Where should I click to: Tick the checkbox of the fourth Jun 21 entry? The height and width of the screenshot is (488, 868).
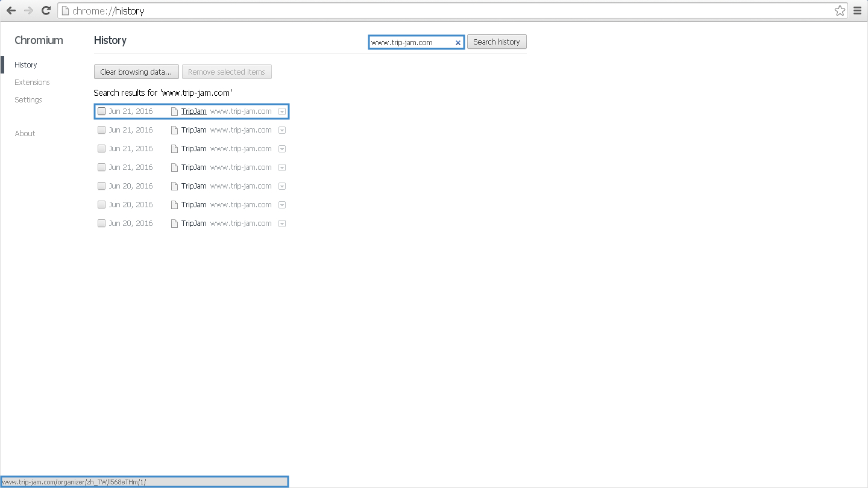click(101, 167)
